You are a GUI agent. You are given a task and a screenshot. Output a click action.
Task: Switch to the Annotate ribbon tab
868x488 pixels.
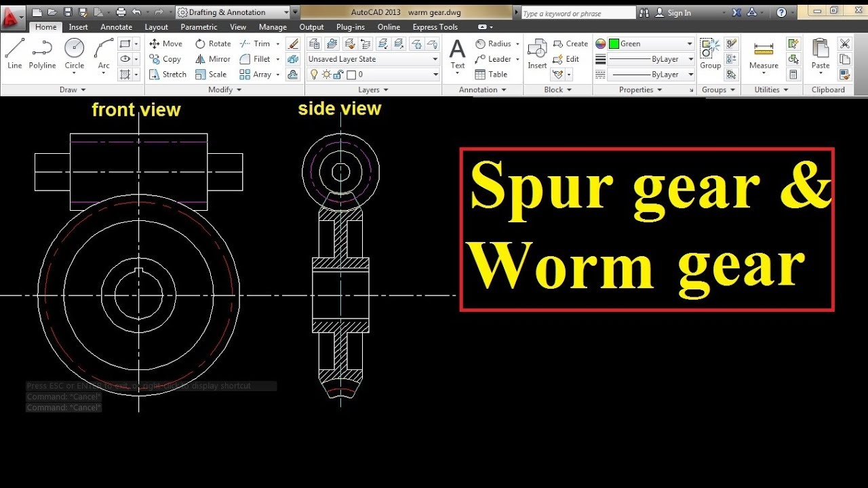pyautogui.click(x=117, y=27)
